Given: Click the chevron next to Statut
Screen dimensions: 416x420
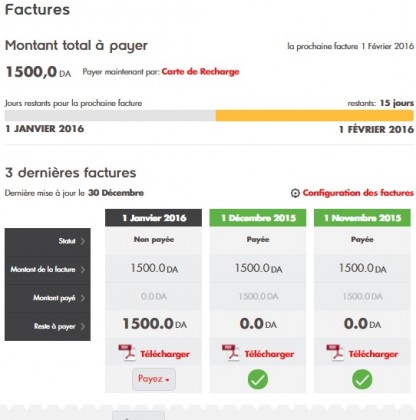Looking at the screenshot, I should click(x=82, y=241).
